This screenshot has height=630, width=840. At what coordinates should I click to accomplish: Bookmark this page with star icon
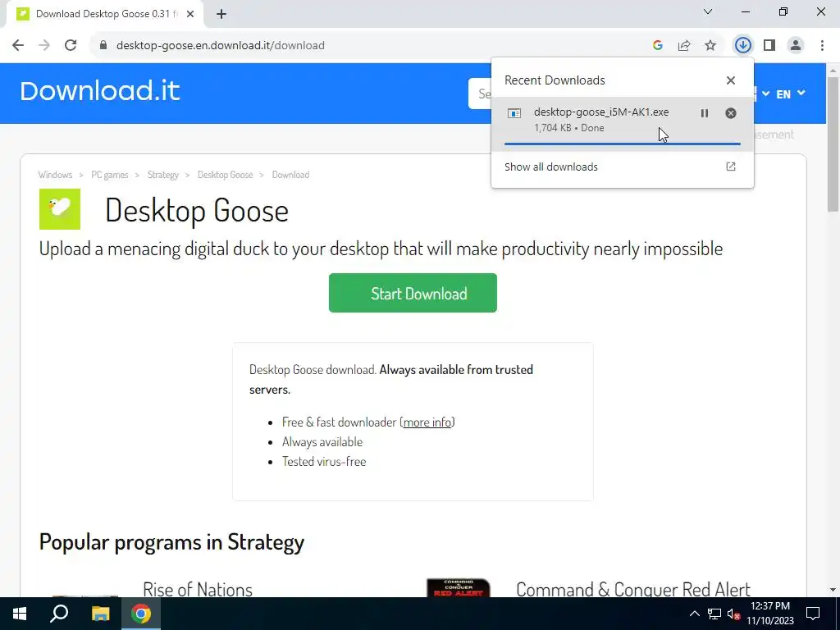710,46
